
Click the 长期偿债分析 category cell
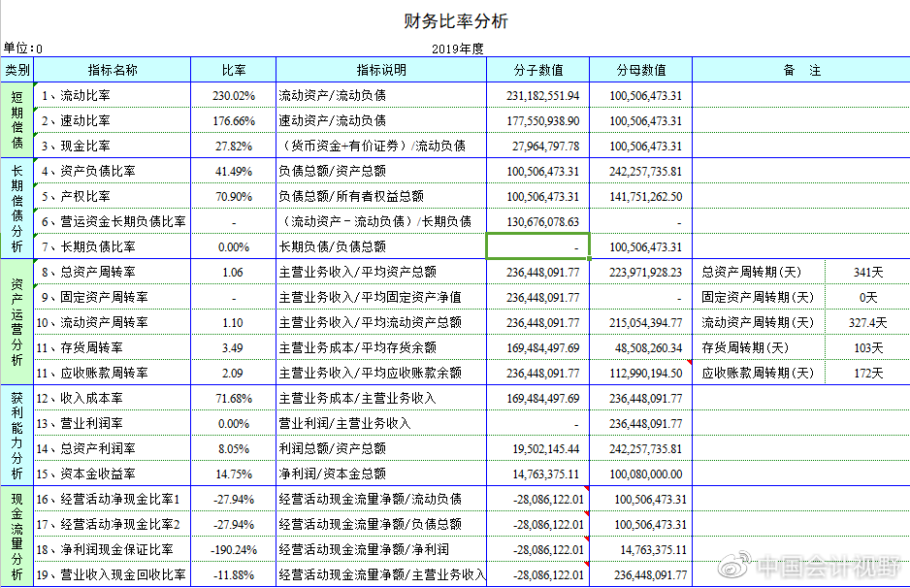(x=16, y=209)
